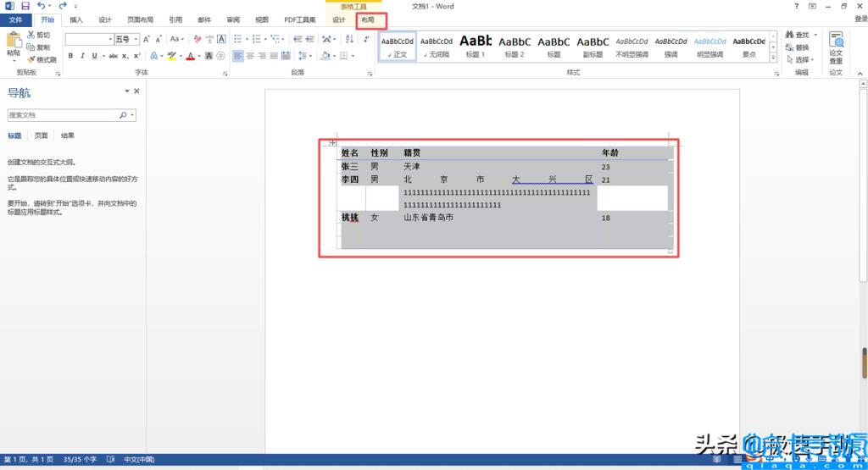Sort the selection with the A-Z icon

tap(349, 39)
